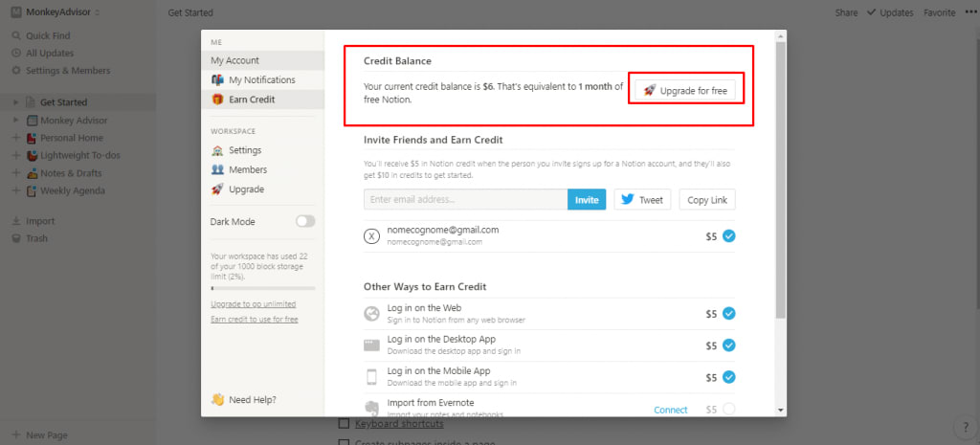Click the Twitter bird icon on the Tweet button
This screenshot has height=445, width=980.
[x=628, y=200]
